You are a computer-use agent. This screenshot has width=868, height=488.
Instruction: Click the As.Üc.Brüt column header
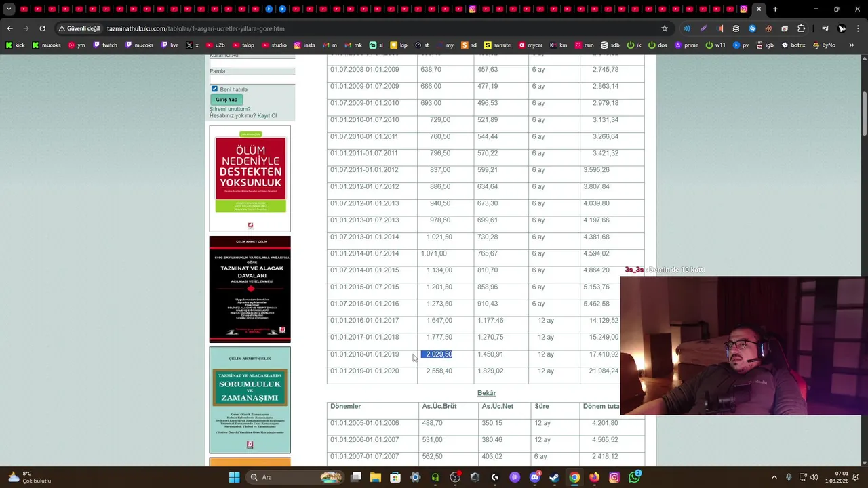coord(439,407)
